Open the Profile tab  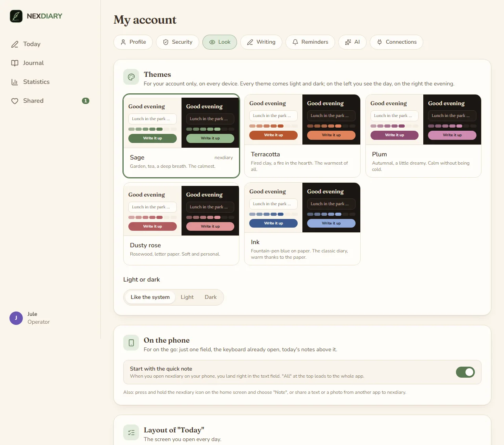(133, 42)
